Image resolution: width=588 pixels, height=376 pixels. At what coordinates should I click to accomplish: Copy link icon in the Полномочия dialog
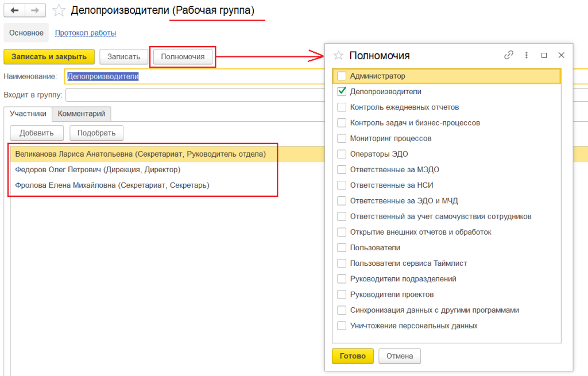point(508,55)
